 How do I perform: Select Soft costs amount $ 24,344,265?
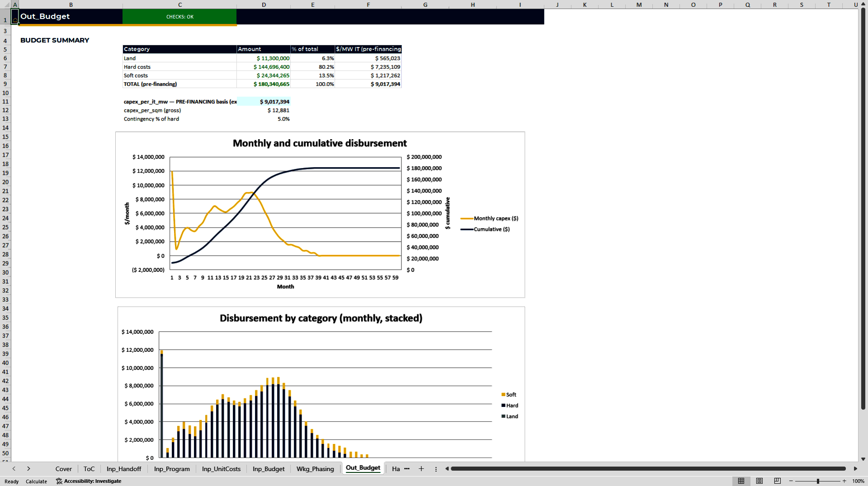tap(264, 75)
